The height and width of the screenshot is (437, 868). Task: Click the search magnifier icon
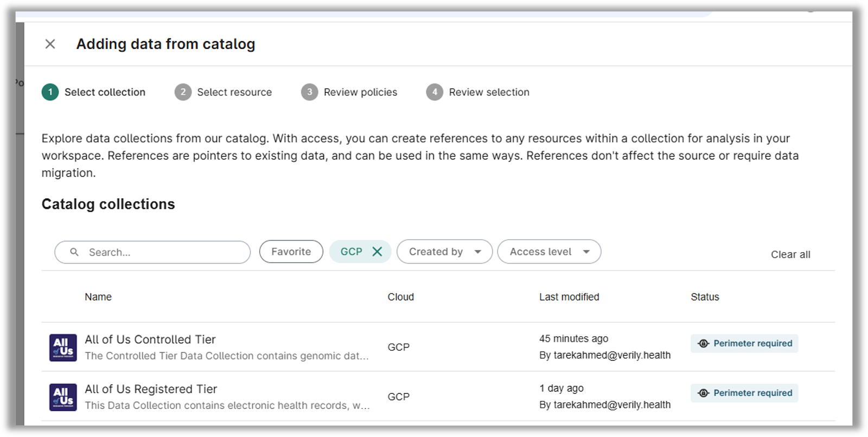(x=74, y=252)
